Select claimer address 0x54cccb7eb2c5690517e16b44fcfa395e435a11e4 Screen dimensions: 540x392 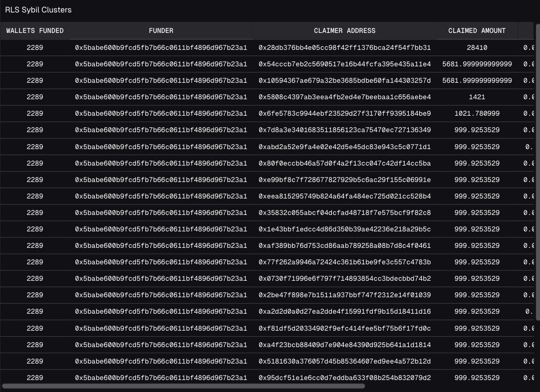344,64
